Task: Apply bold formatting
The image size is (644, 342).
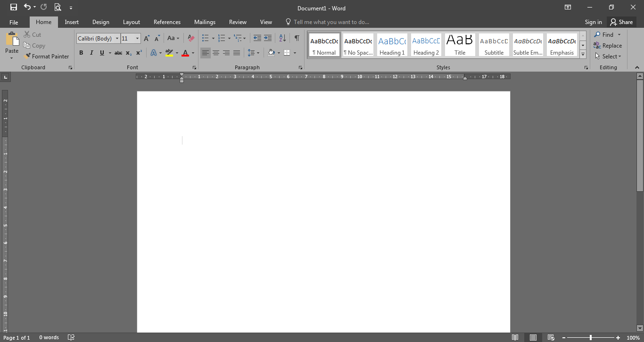Action: 81,53
